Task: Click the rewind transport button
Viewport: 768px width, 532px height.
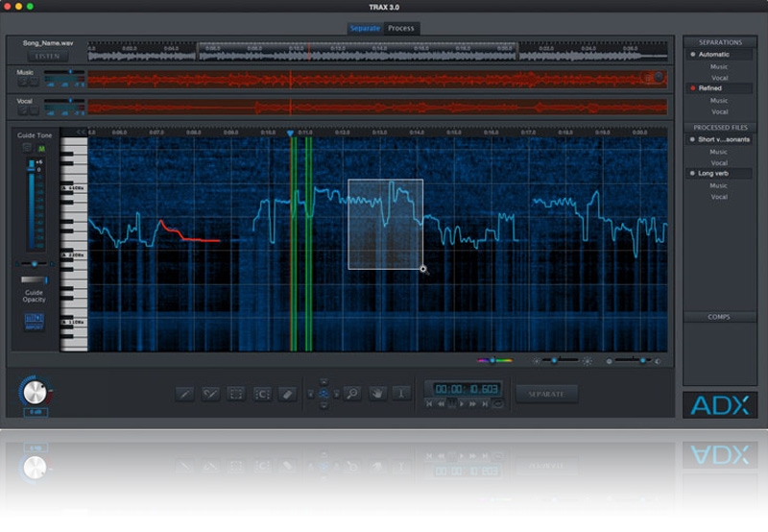Action: [441, 403]
